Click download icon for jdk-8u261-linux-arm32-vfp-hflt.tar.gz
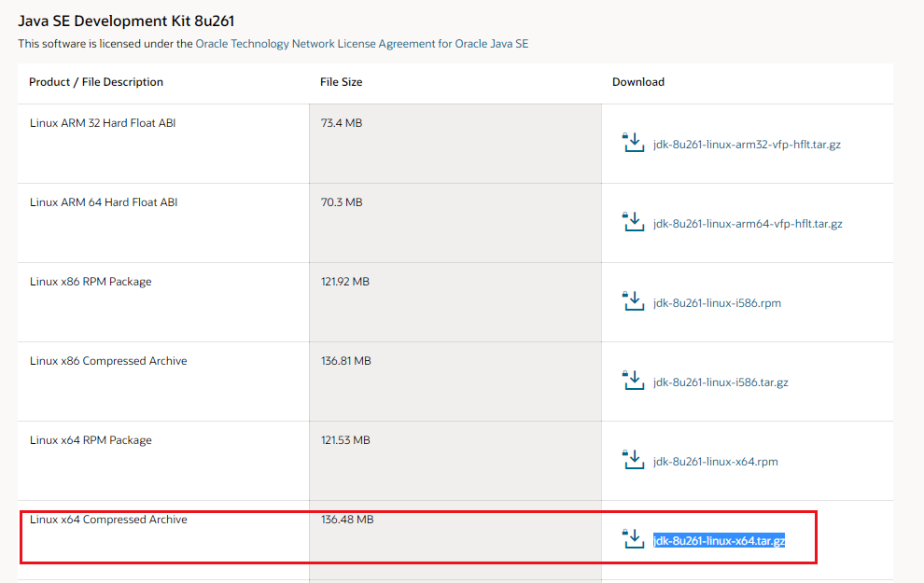 pos(633,143)
